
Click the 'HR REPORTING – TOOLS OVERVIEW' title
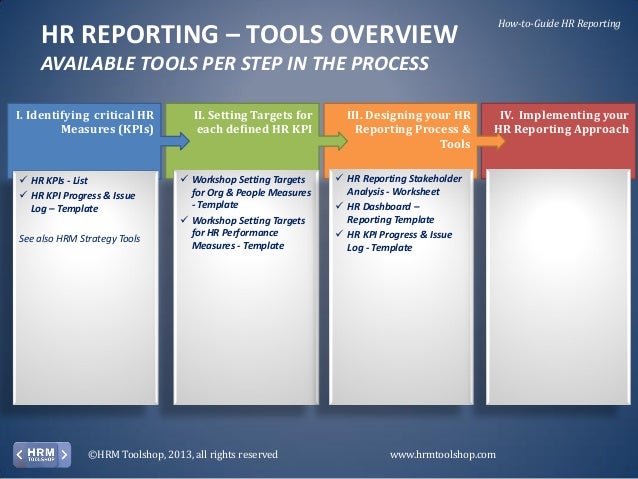[249, 34]
